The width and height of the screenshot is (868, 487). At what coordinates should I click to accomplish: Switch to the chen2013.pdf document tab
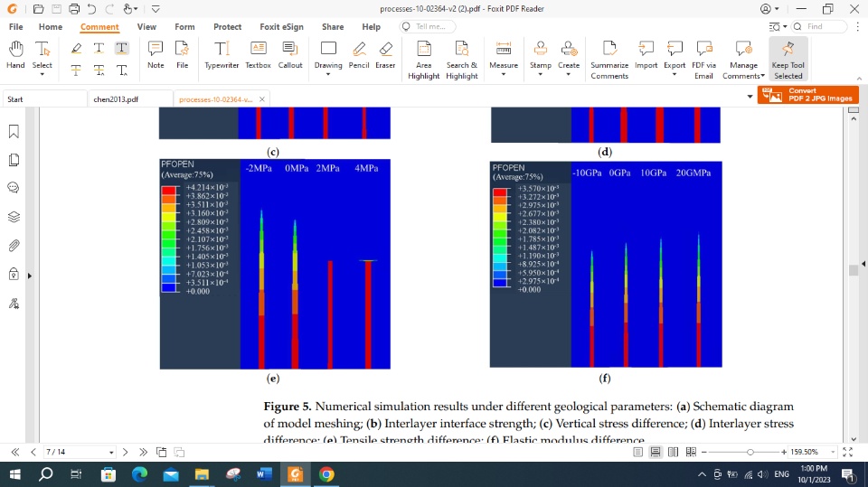115,98
